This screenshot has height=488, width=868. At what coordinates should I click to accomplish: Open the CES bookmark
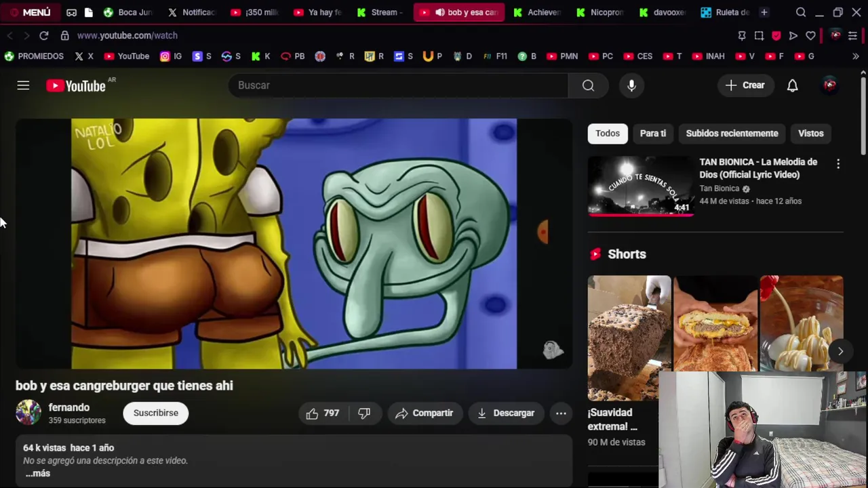(637, 56)
